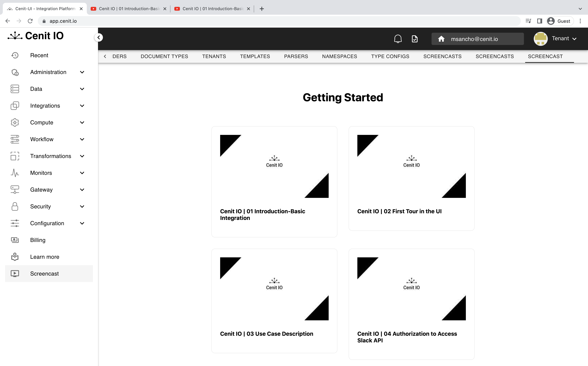Open Chrome three-dot menu
The width and height of the screenshot is (588, 366).
pyautogui.click(x=580, y=21)
